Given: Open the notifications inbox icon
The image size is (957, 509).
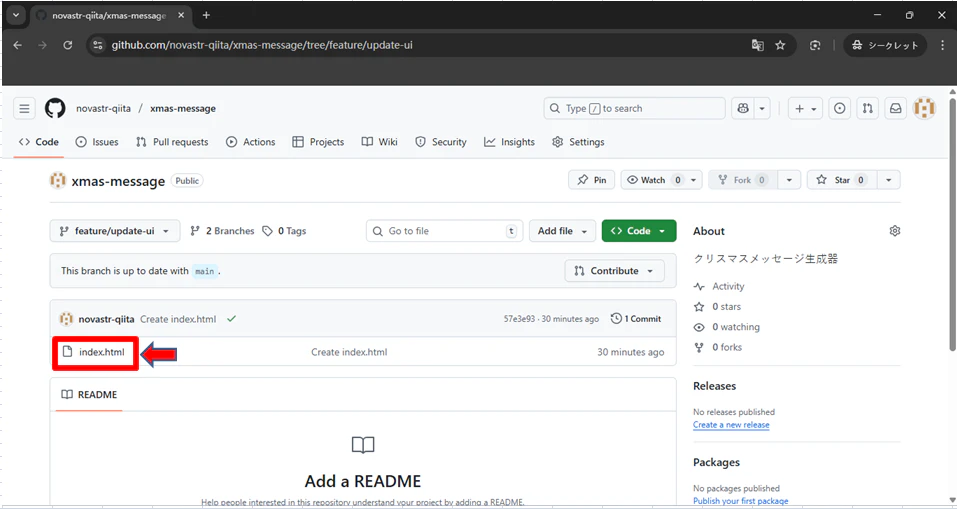Looking at the screenshot, I should coord(895,109).
